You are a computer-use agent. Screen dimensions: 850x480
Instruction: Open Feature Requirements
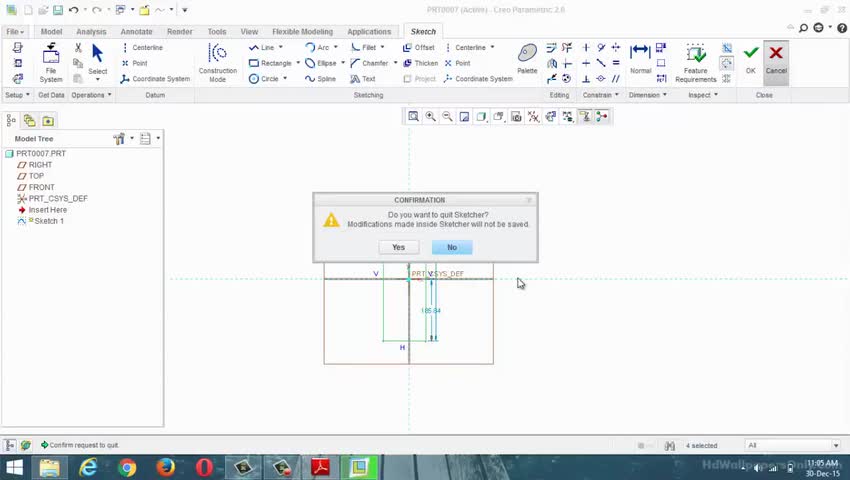[x=696, y=62]
